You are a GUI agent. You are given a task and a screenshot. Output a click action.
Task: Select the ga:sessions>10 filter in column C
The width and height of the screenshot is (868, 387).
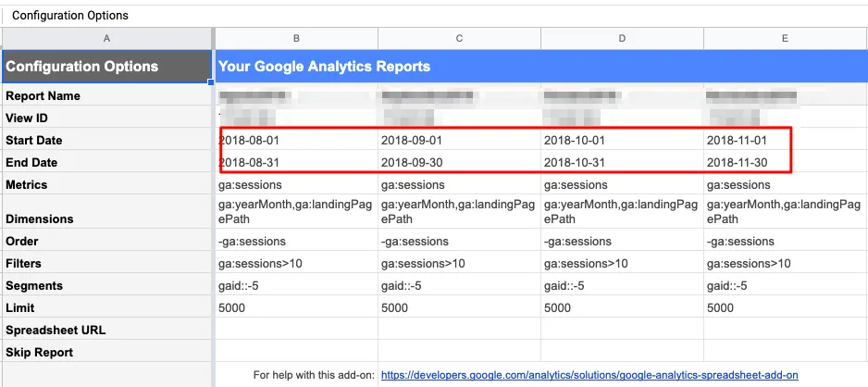pyautogui.click(x=460, y=262)
